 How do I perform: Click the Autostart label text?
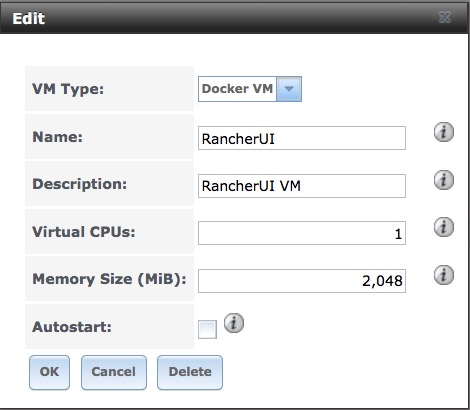click(72, 327)
